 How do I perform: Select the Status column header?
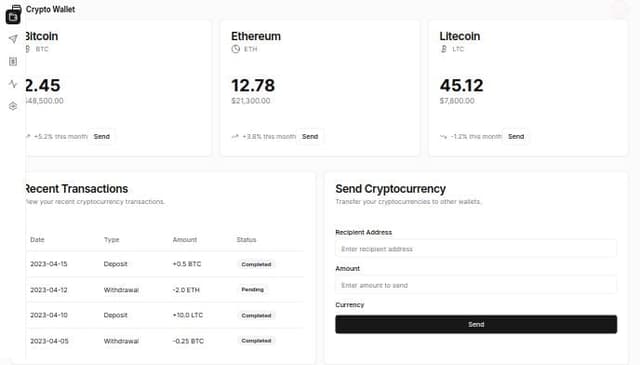pos(246,240)
